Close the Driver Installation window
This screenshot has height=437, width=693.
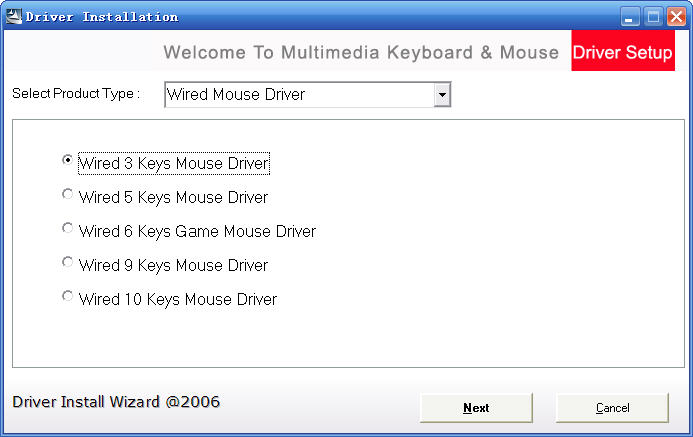tap(676, 16)
